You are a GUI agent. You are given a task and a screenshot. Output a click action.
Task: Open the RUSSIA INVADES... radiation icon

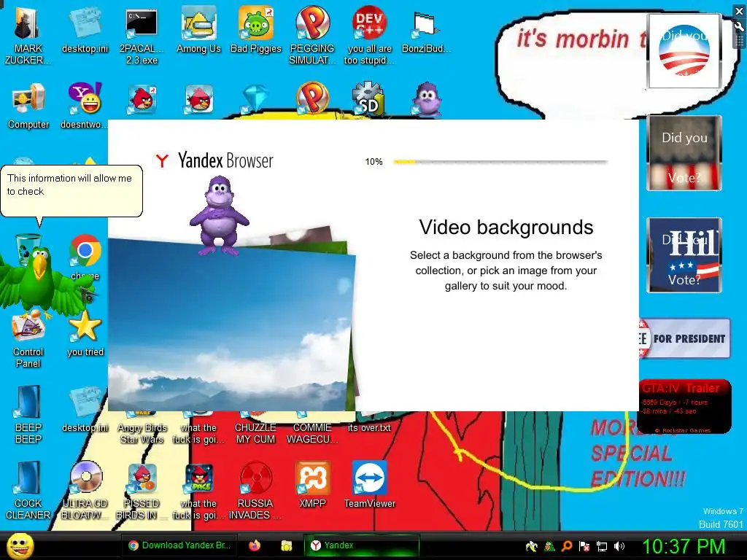(x=255, y=491)
